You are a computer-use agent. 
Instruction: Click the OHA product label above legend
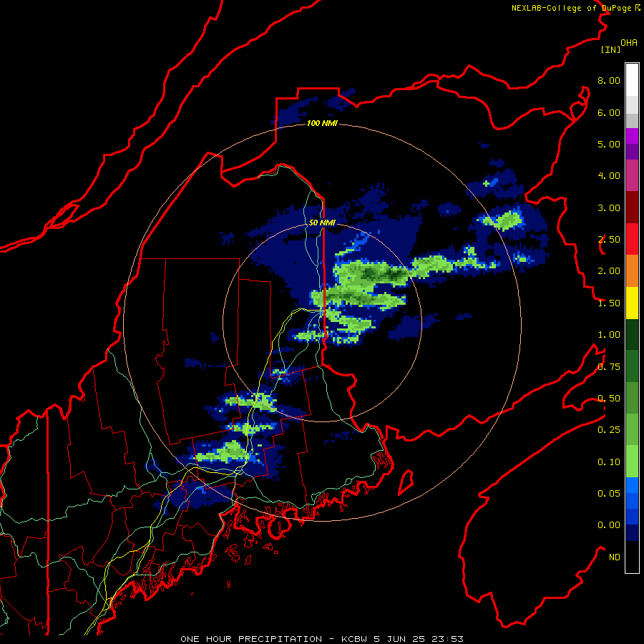(x=629, y=43)
